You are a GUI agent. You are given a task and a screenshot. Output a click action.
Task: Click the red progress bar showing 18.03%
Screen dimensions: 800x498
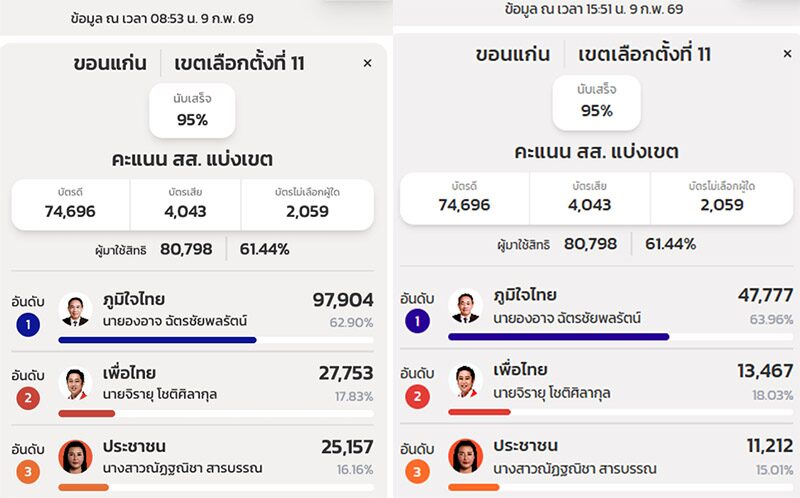[x=479, y=411]
